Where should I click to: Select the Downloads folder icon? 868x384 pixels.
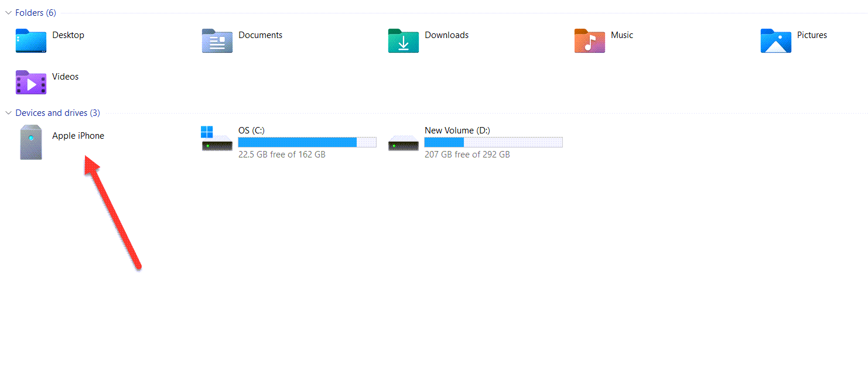(403, 41)
